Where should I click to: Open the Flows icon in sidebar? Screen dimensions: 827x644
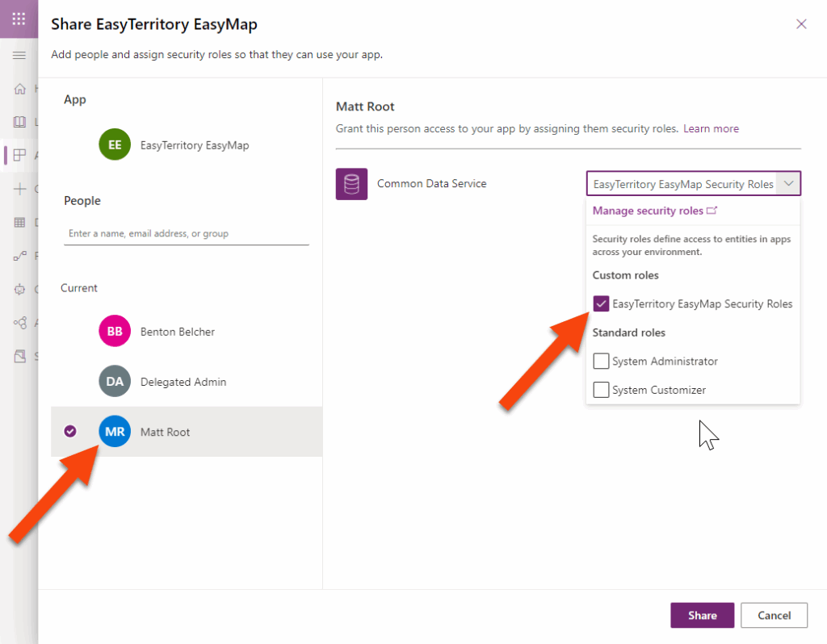(20, 256)
